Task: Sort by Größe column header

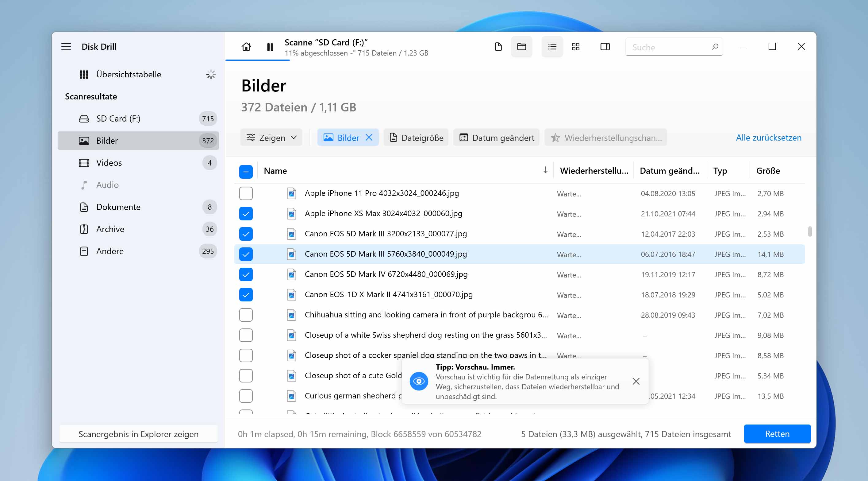Action: click(x=768, y=171)
